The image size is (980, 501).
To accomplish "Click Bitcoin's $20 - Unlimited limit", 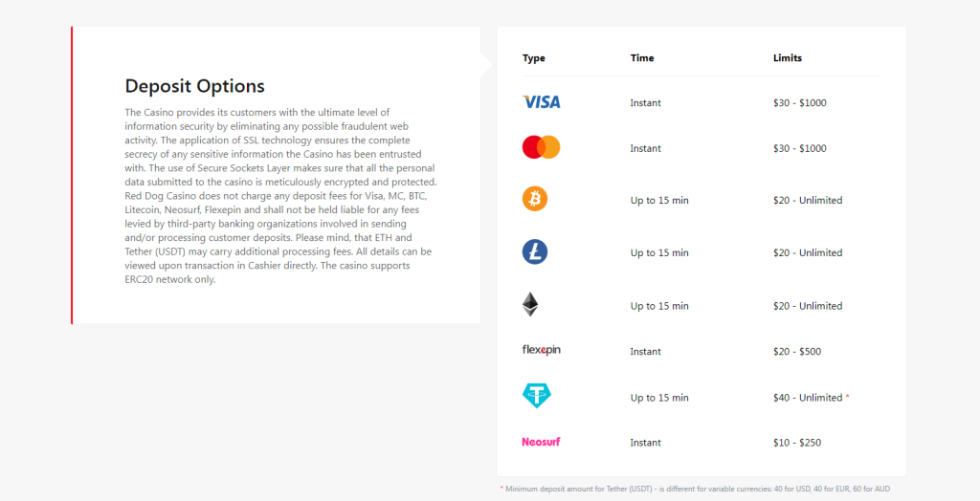I will (808, 201).
